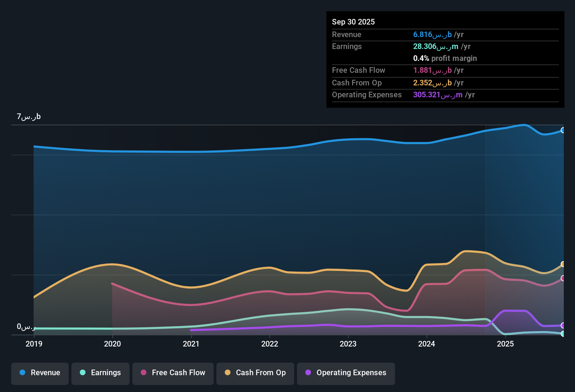Click the pink Free Cash Flow legend dot
The height and width of the screenshot is (392, 575).
143,373
